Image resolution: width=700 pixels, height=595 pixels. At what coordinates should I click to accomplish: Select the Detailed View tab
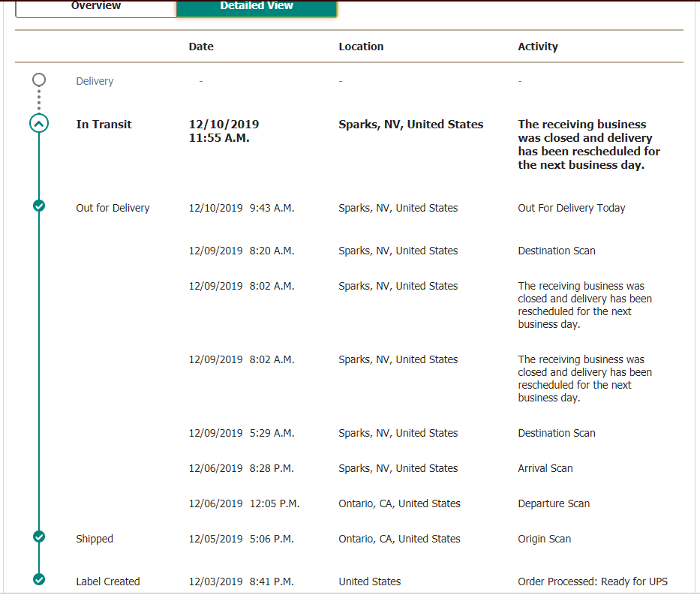(x=257, y=8)
